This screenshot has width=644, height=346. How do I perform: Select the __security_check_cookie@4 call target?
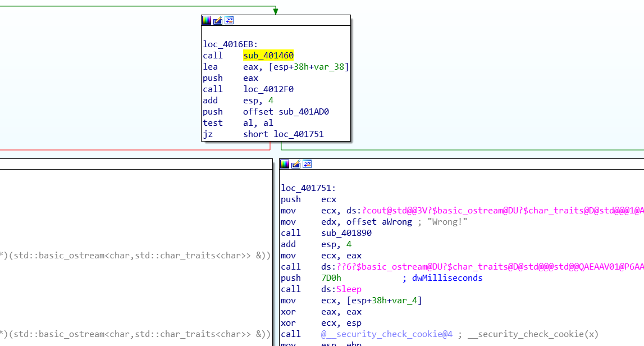coord(387,334)
